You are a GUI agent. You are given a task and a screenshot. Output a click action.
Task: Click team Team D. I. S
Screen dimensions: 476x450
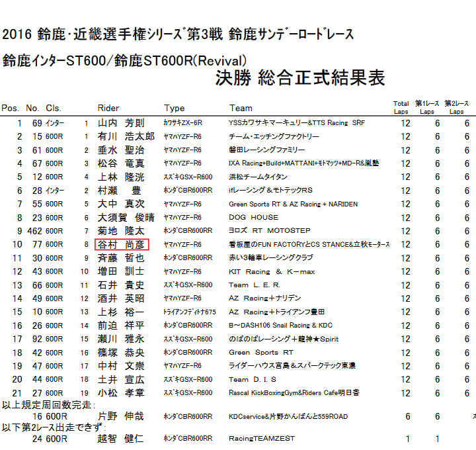(x=253, y=379)
